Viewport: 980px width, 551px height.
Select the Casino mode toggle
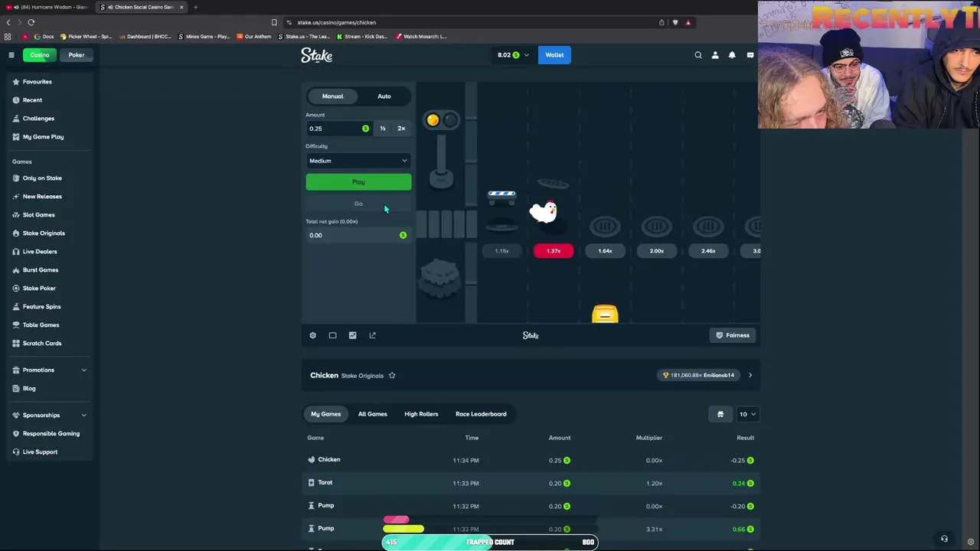(40, 55)
